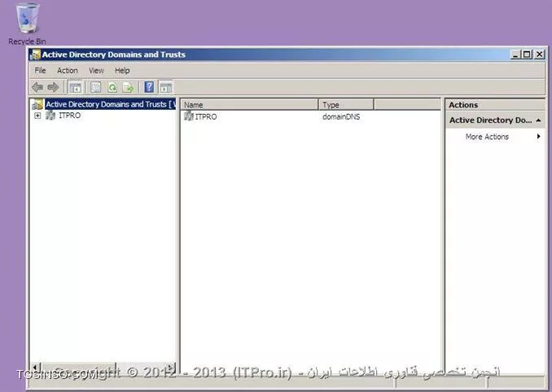
Task: Toggle the Show/Hide Console Tree icon
Action: [75, 87]
